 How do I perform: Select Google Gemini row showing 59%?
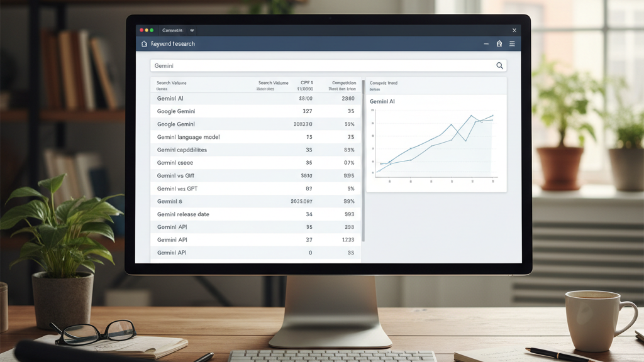coord(255,124)
